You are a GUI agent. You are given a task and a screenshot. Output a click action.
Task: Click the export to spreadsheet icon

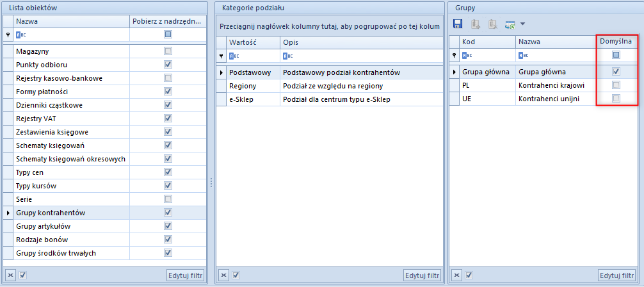tap(510, 25)
